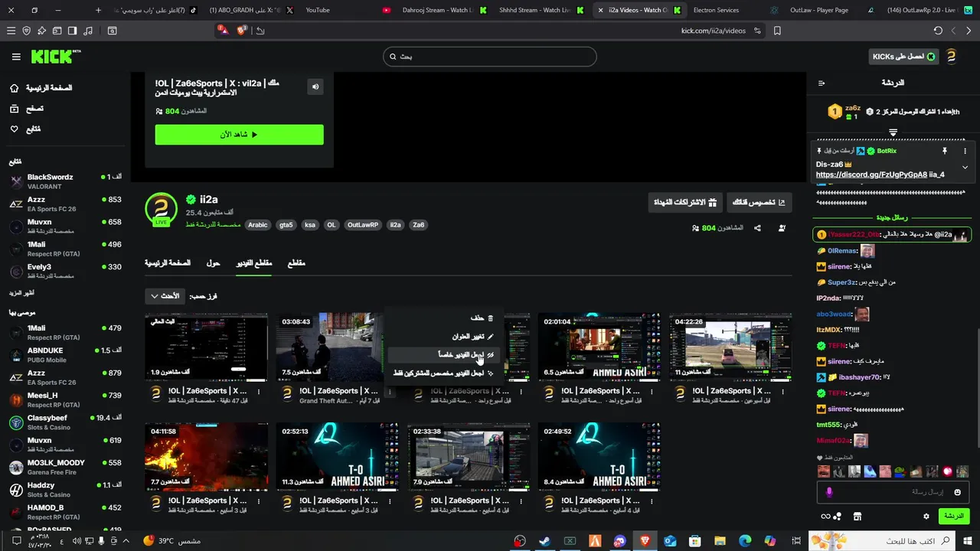
Task: Switch to the Home channel tab
Action: pyautogui.click(x=168, y=263)
